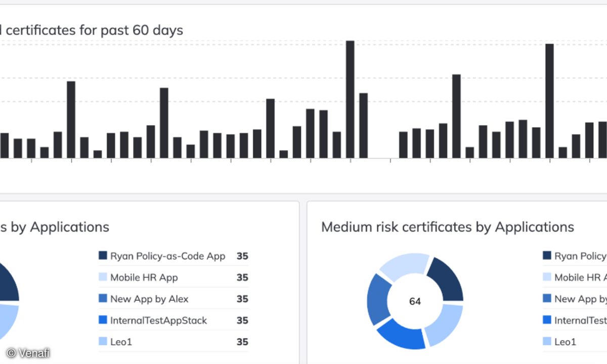This screenshot has height=364, width=607.
Task: Select the InternalTestAppStack legend label
Action: (x=159, y=320)
